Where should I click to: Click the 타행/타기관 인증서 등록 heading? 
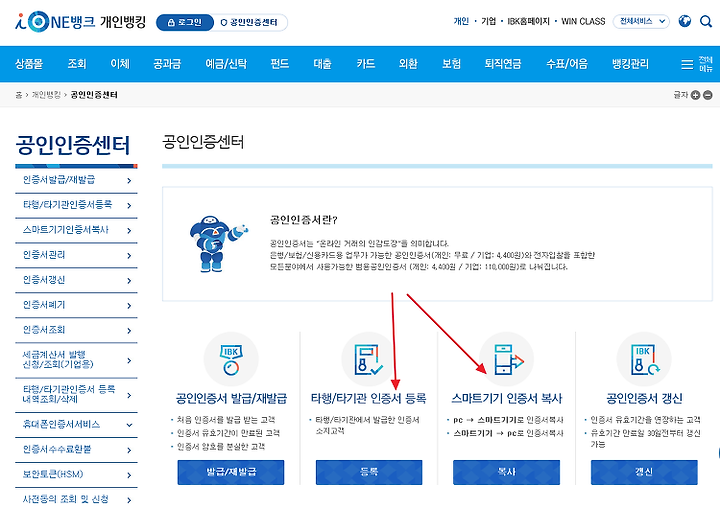(x=369, y=399)
